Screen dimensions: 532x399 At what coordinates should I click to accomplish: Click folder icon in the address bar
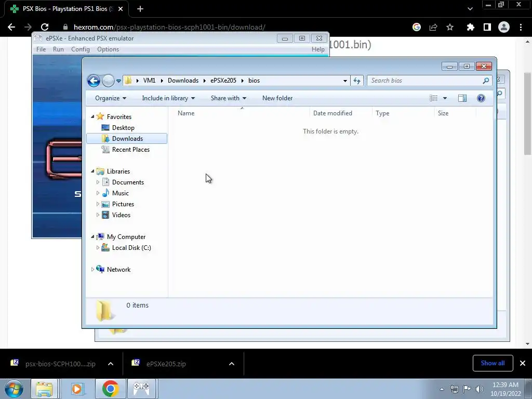pos(128,81)
